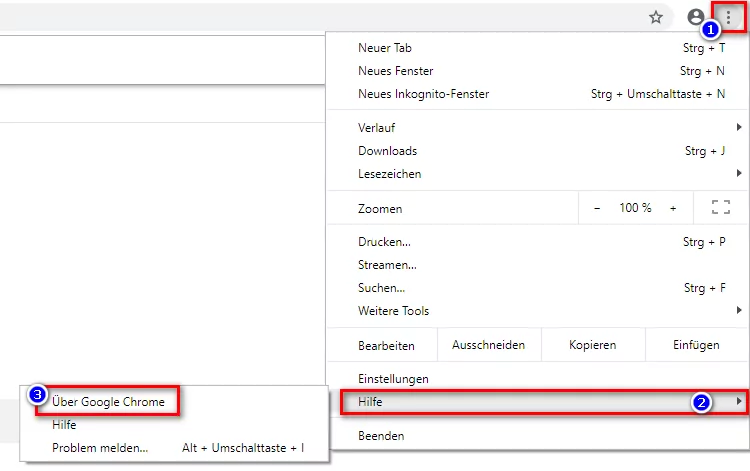This screenshot has height=471, width=750.
Task: Open the profile avatar icon
Action: [696, 17]
